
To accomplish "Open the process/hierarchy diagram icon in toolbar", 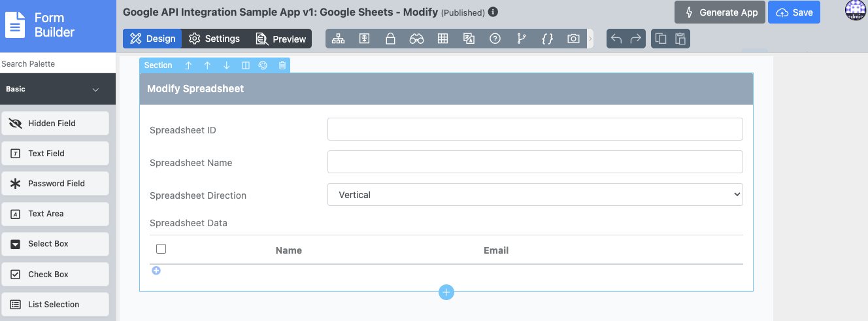I will coord(338,39).
